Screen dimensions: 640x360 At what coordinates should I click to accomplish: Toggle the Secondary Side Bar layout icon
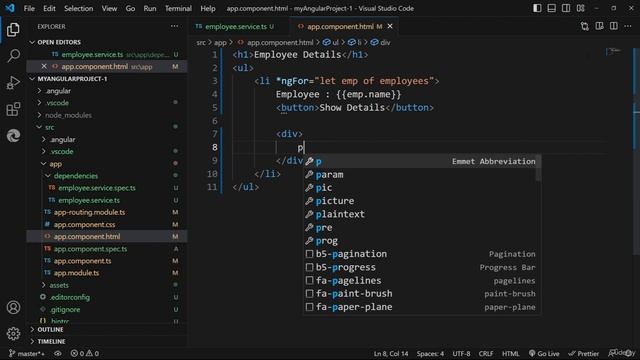(566, 8)
